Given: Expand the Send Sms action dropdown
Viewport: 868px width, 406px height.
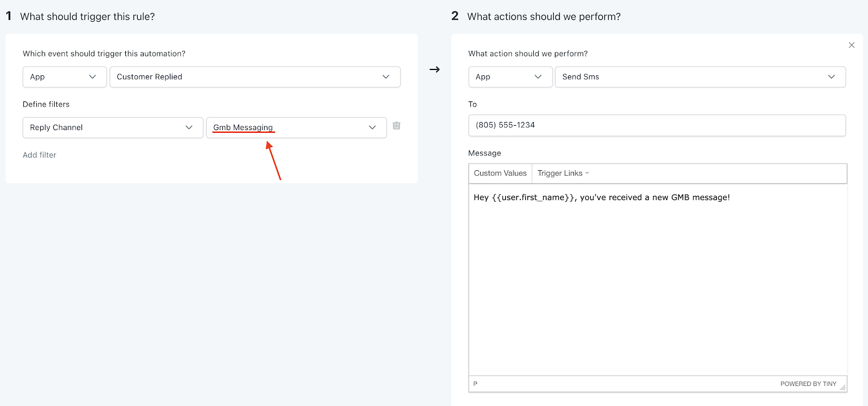Looking at the screenshot, I should point(700,77).
